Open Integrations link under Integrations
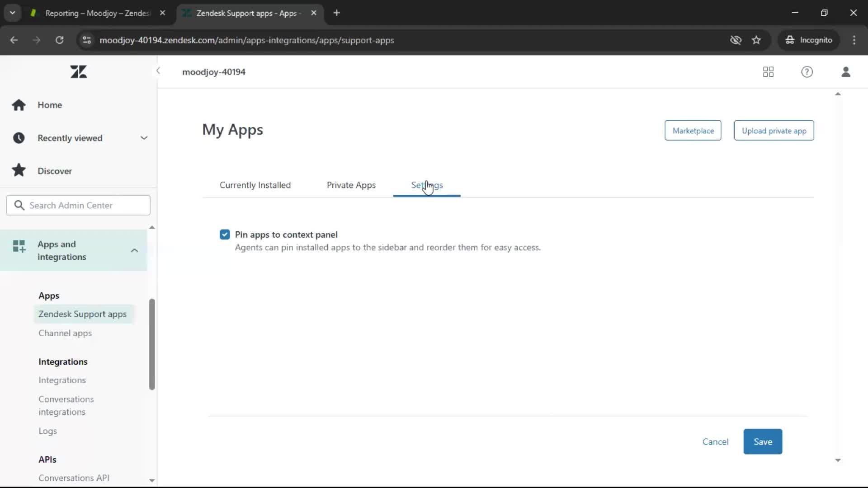This screenshot has height=488, width=868. (62, 380)
